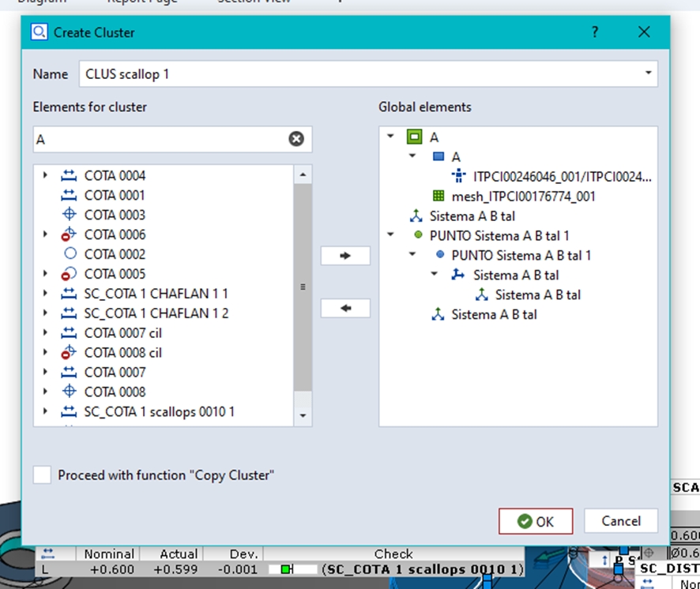700x589 pixels.
Task: Expand the COTA 0006 tree node
Action: [x=45, y=234]
